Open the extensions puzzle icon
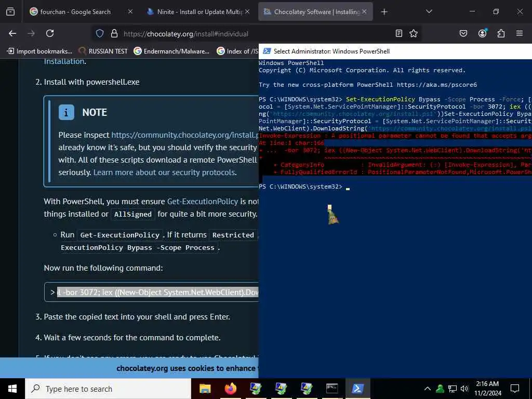Viewport: 532px width, 399px height. 501,33
